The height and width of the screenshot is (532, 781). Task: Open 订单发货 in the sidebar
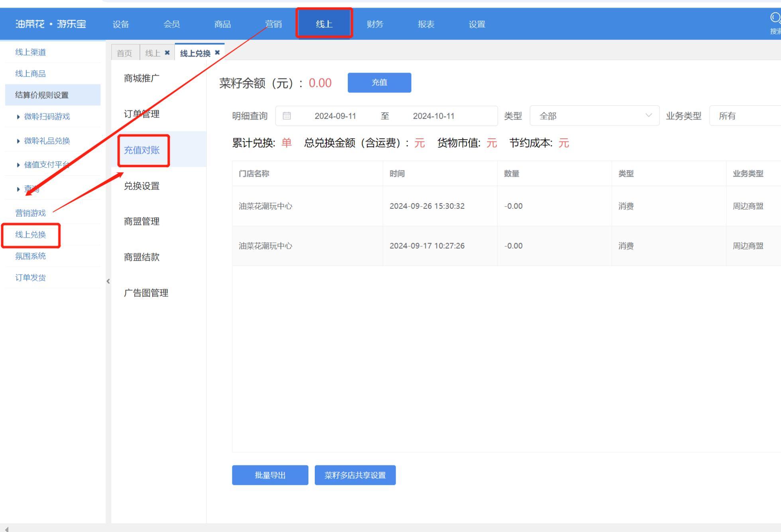click(31, 278)
